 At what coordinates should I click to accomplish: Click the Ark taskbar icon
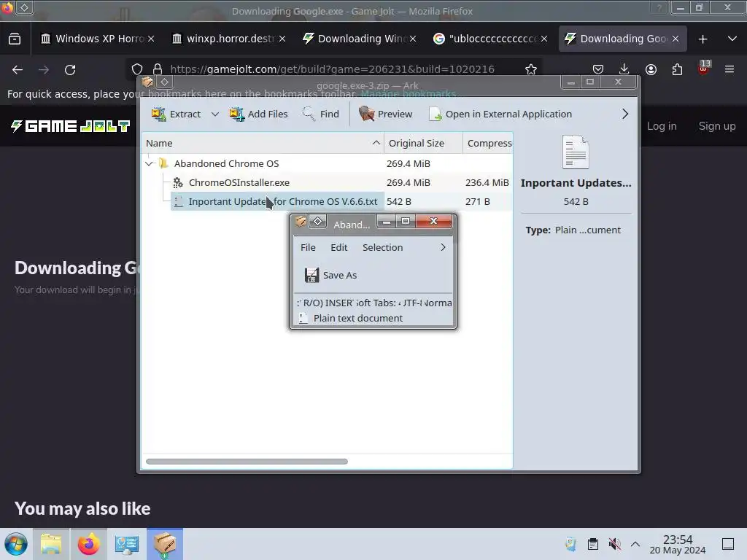(x=164, y=544)
